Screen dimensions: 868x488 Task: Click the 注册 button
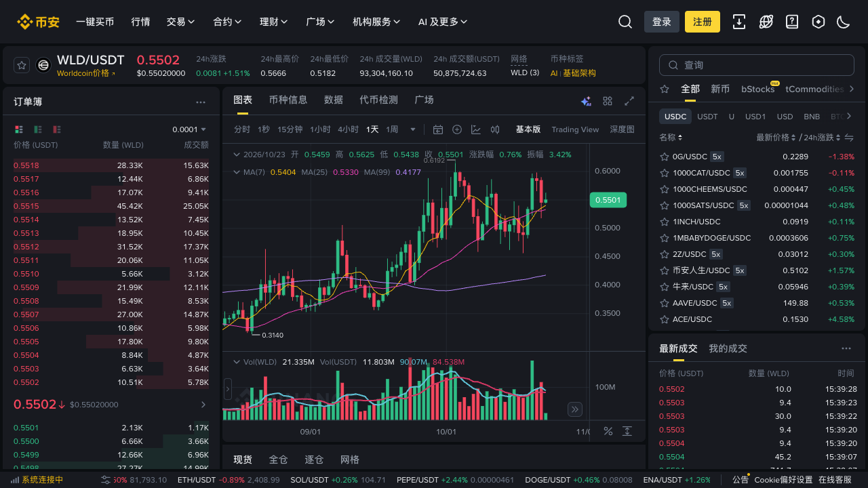coord(703,22)
